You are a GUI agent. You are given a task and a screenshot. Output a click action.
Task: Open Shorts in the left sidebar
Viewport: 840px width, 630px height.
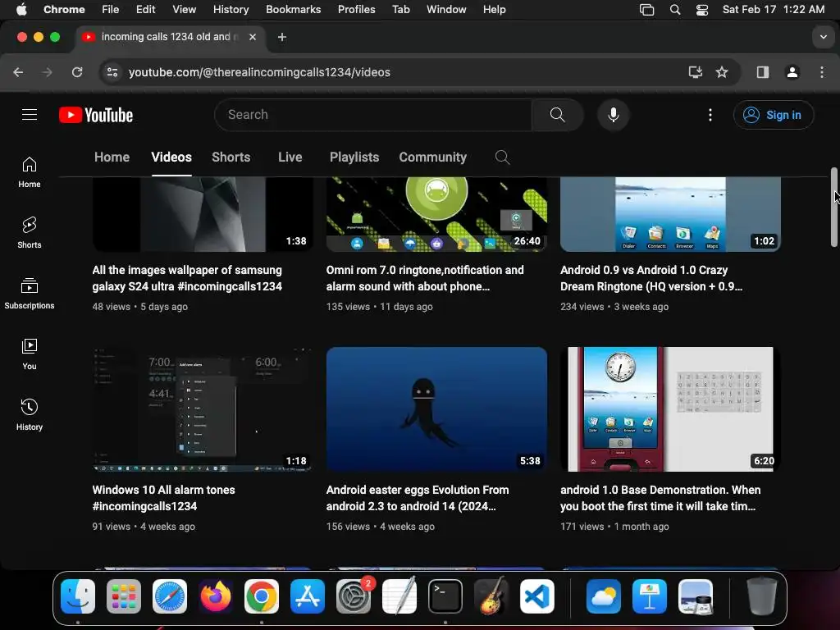(30, 233)
